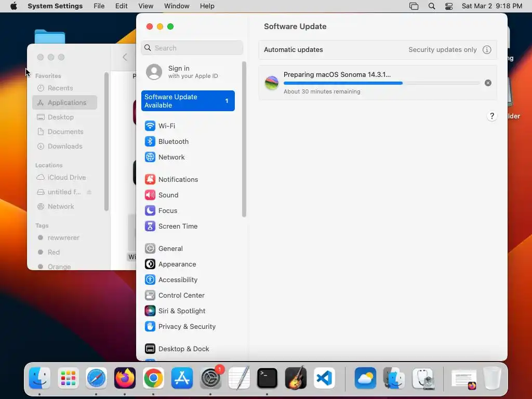The width and height of the screenshot is (532, 399).
Task: Open iCloud Drive in Finder sidebar
Action: (x=64, y=178)
